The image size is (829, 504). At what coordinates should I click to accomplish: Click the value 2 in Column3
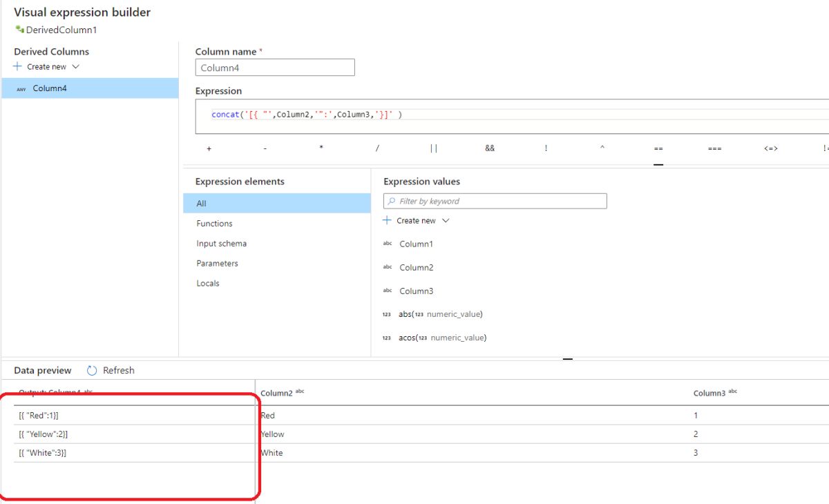[x=696, y=434]
